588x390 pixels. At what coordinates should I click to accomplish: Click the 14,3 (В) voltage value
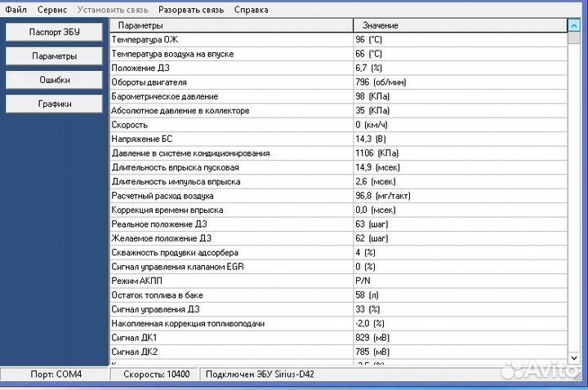tap(371, 139)
